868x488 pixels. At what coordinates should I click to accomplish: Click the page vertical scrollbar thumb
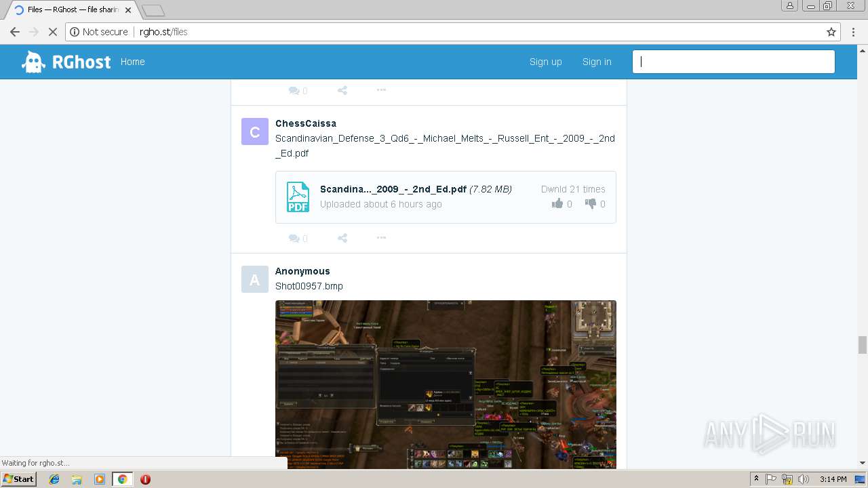(x=863, y=344)
